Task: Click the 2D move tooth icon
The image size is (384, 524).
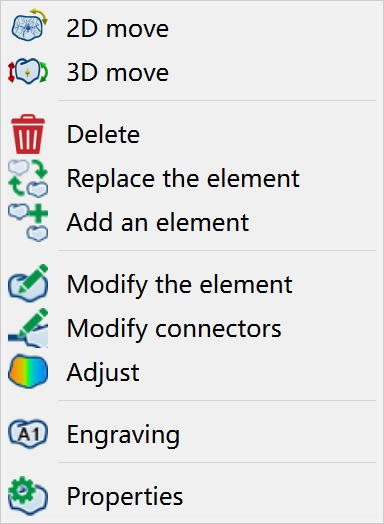Action: click(x=29, y=25)
